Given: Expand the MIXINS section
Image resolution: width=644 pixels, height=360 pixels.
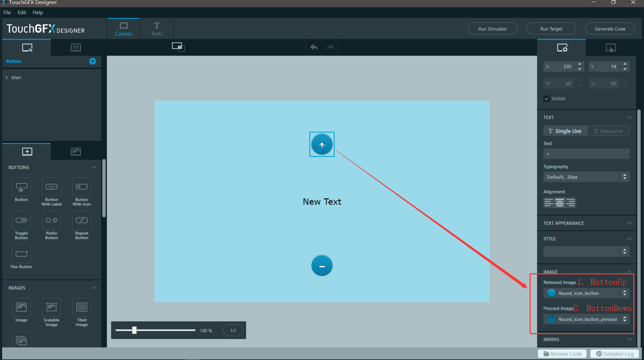Looking at the screenshot, I should (x=629, y=339).
